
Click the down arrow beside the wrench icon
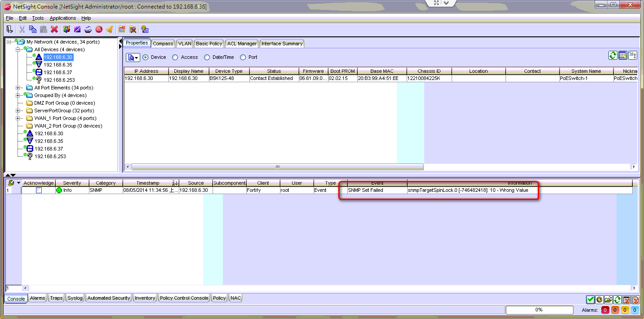(x=18, y=183)
